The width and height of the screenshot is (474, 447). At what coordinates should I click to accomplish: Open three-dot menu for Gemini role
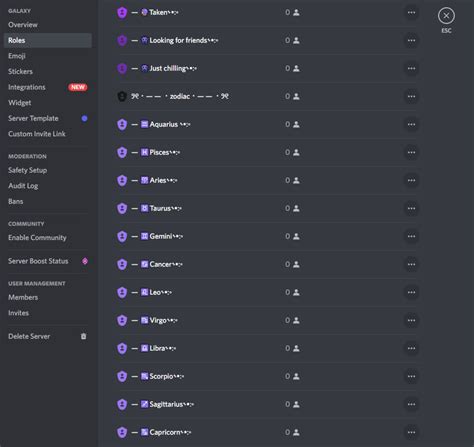[411, 237]
